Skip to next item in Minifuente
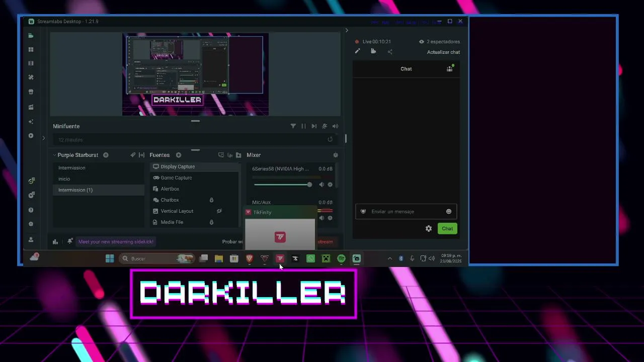The image size is (644, 362). pyautogui.click(x=314, y=126)
